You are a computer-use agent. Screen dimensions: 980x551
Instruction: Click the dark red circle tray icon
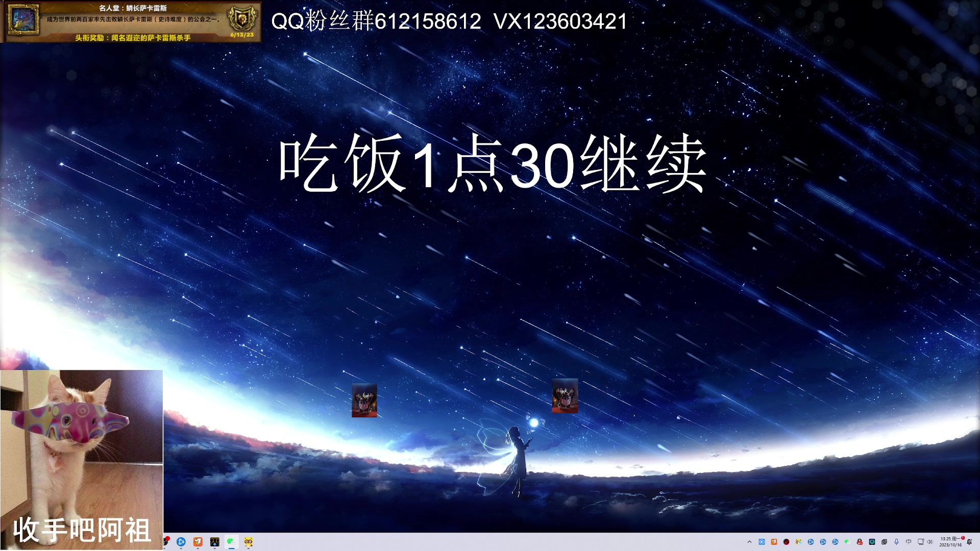tap(786, 542)
